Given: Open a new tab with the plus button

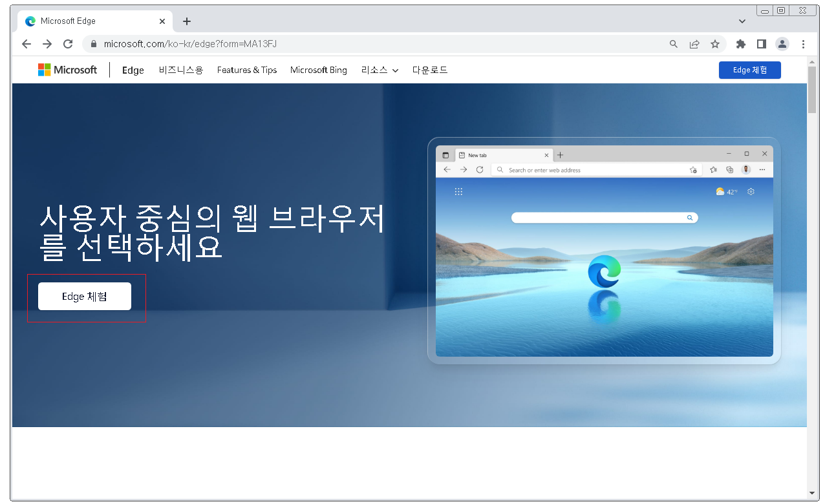Looking at the screenshot, I should (x=187, y=21).
